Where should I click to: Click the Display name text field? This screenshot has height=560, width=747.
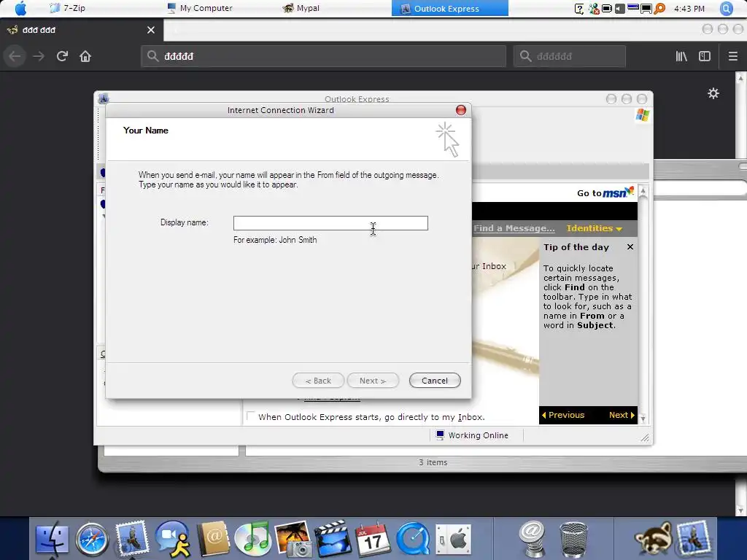(330, 223)
